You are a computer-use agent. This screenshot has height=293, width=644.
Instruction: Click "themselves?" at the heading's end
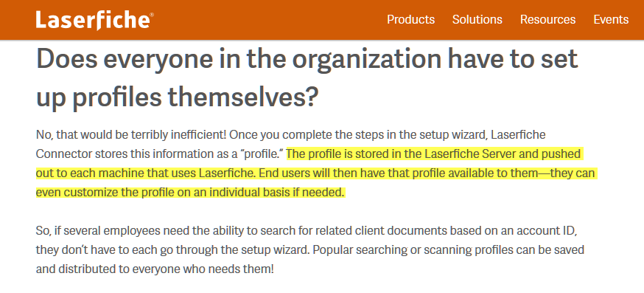pos(242,97)
